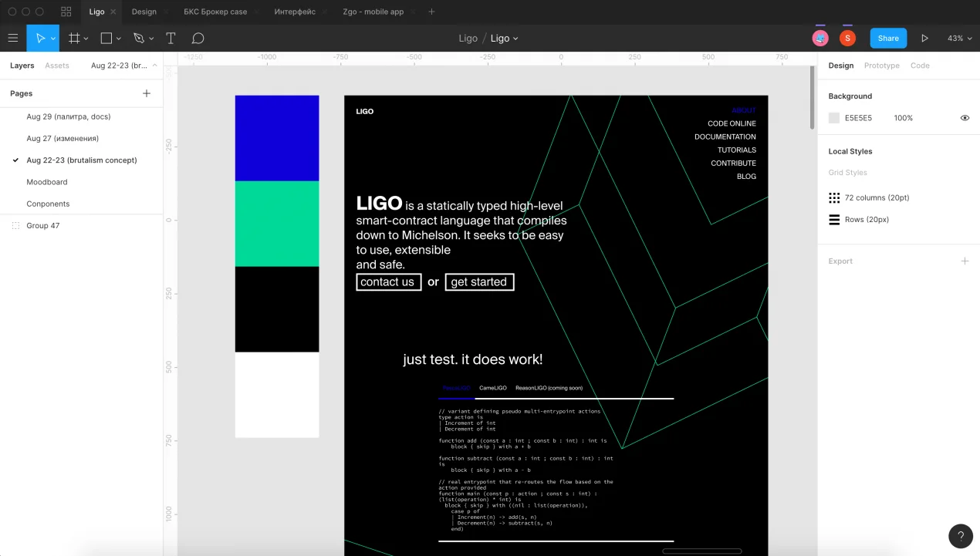The height and width of the screenshot is (556, 980).
Task: Open the Assets panel tab
Action: point(57,66)
